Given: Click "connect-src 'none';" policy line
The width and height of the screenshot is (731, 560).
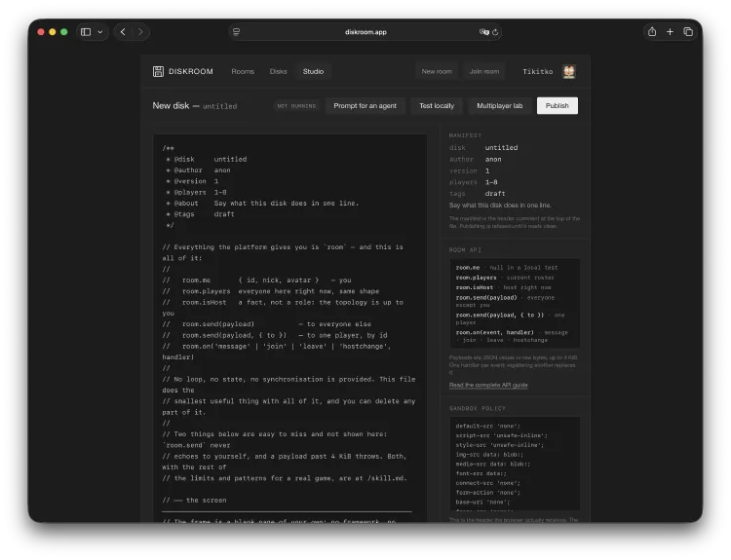Looking at the screenshot, I should click(x=487, y=483).
